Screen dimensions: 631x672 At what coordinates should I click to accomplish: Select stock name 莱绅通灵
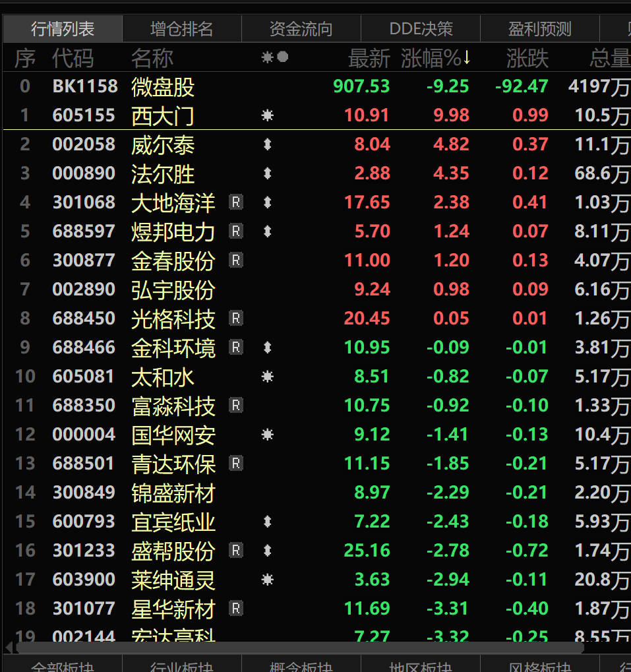pos(173,580)
